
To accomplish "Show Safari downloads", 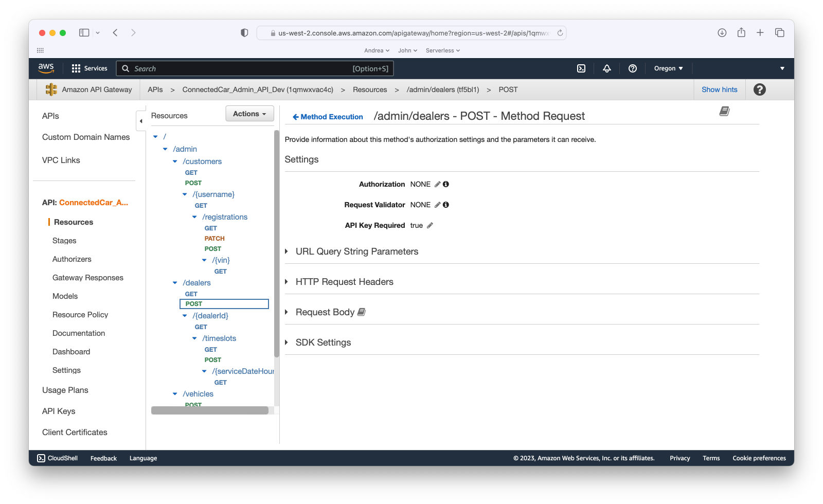I will [x=722, y=33].
